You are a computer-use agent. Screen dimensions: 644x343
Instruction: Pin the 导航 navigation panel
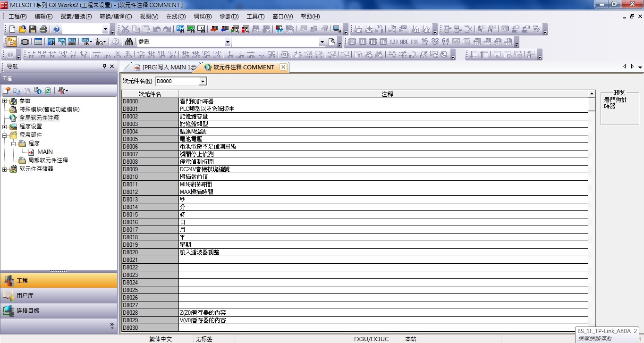105,67
